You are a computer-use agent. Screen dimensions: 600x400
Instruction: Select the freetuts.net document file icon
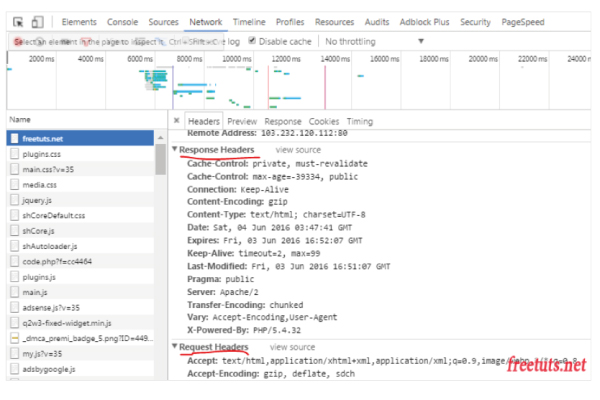pos(14,140)
